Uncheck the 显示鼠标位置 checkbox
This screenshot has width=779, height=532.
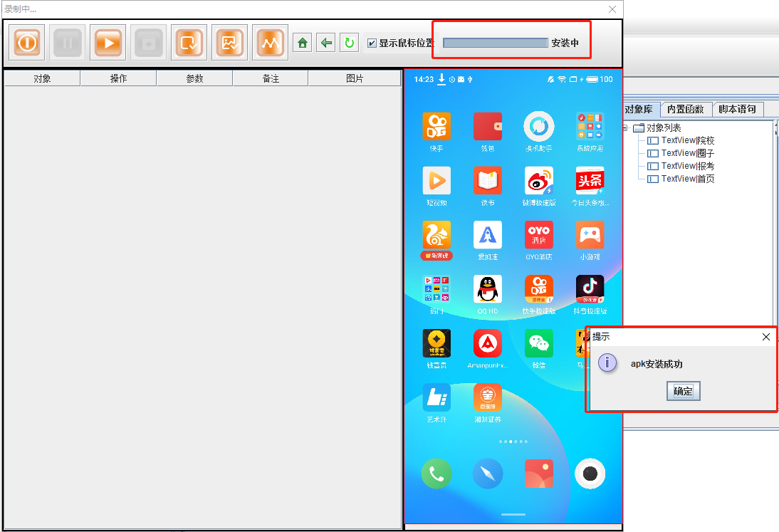[x=372, y=43]
